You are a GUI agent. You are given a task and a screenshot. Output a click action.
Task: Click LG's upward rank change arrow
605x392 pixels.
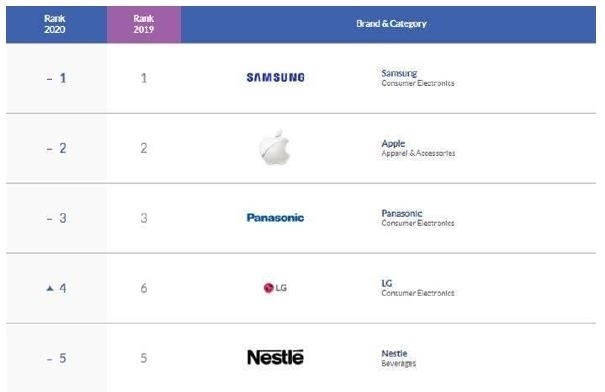coord(50,288)
